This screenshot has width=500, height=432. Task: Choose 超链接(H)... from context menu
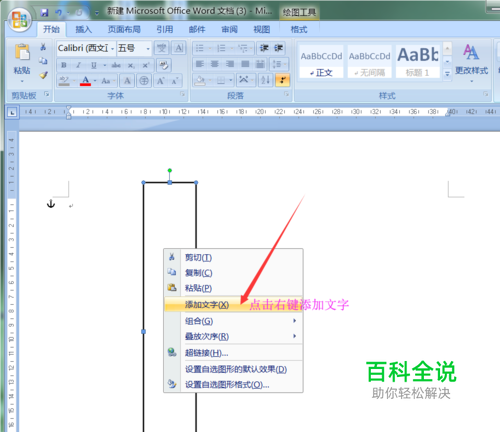click(x=233, y=353)
